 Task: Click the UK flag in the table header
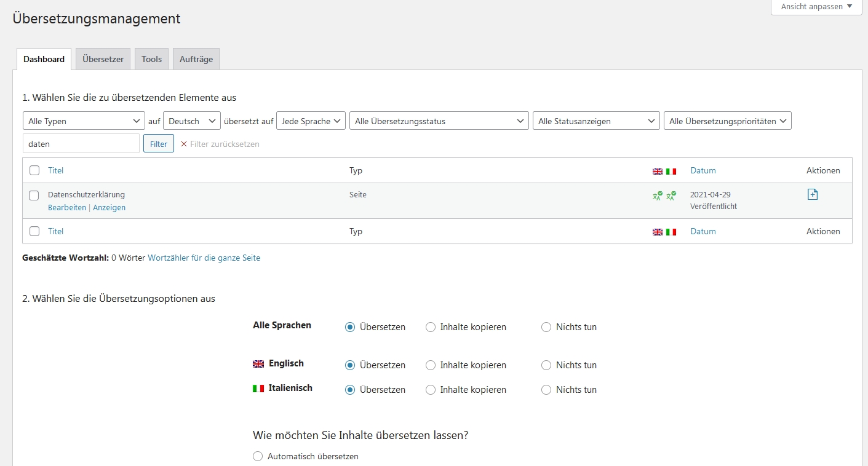click(x=658, y=172)
